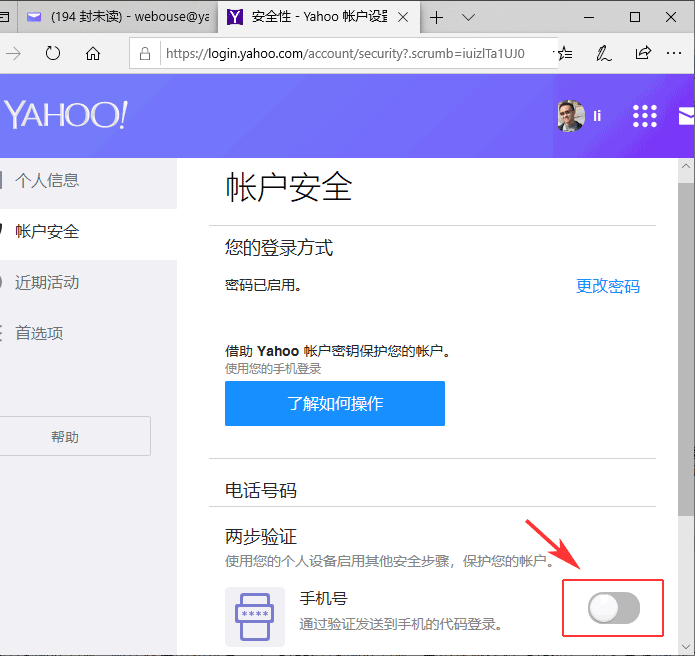Click the 两步验证 heading text
697x656 pixels.
point(260,537)
